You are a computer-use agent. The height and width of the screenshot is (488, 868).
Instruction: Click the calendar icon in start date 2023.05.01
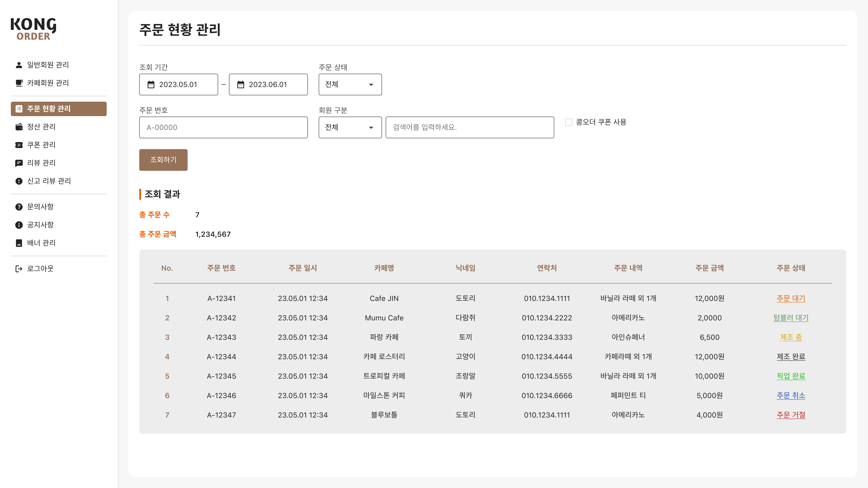[x=151, y=84]
